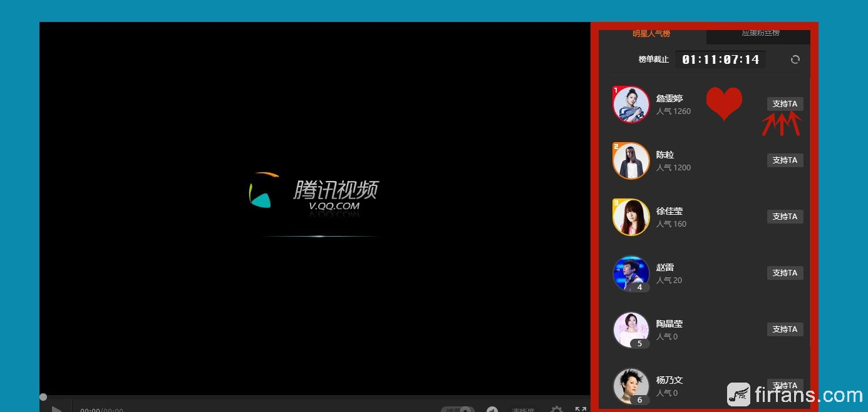Click the name 赵雷
Viewport: 868px width, 412px height.
coord(665,267)
